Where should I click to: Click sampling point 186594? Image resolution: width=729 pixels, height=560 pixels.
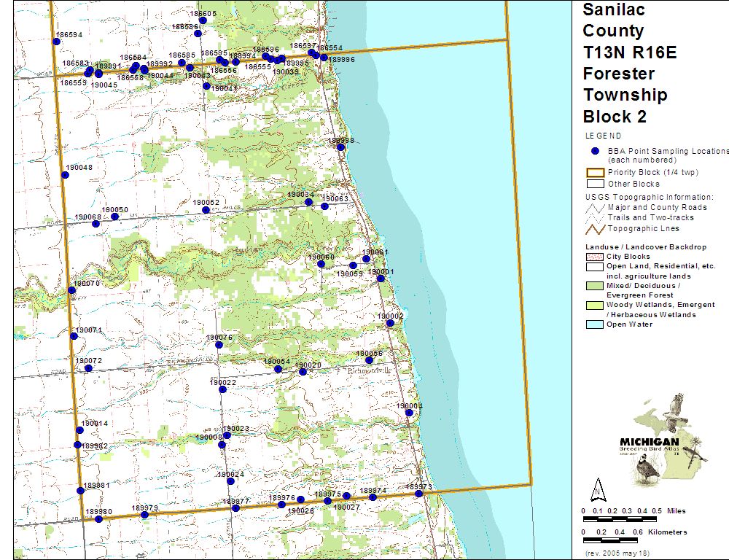56,42
